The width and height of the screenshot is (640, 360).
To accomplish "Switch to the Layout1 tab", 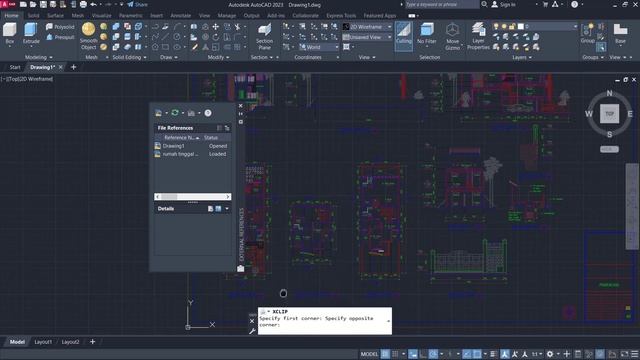I will [x=43, y=342].
